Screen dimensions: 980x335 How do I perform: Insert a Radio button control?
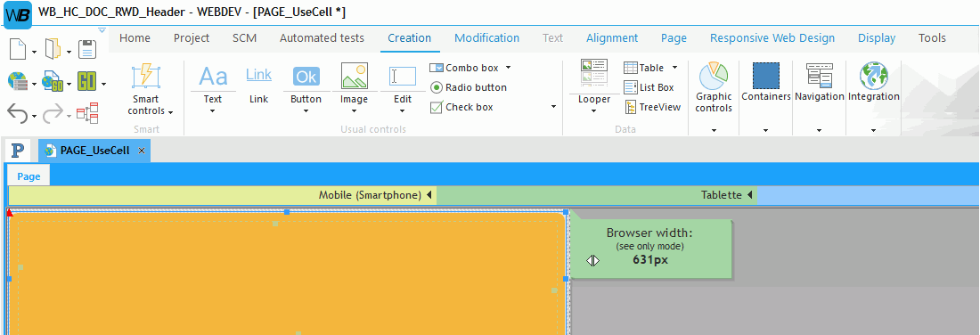(x=469, y=87)
